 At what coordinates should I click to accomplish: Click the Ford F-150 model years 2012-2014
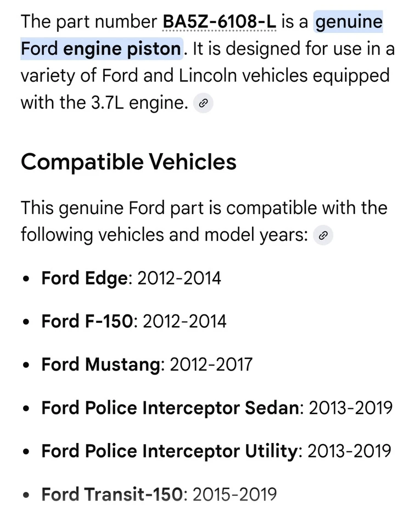[x=184, y=321]
